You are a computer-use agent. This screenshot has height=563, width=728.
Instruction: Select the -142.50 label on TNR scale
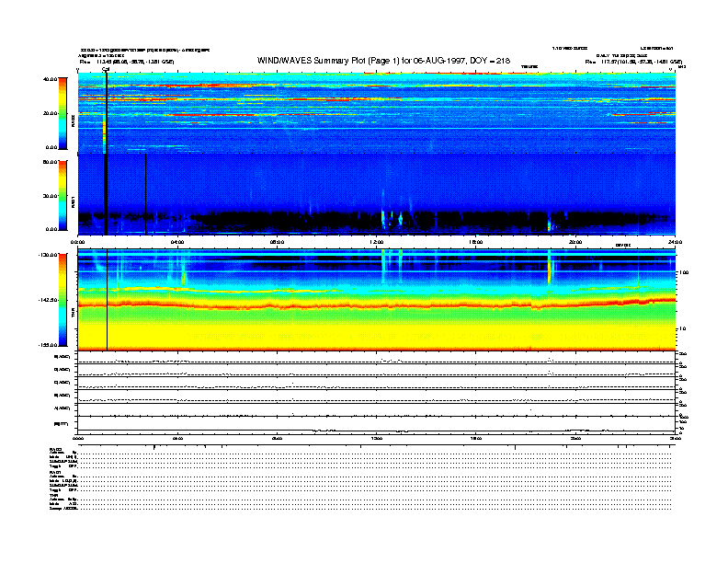coord(49,300)
